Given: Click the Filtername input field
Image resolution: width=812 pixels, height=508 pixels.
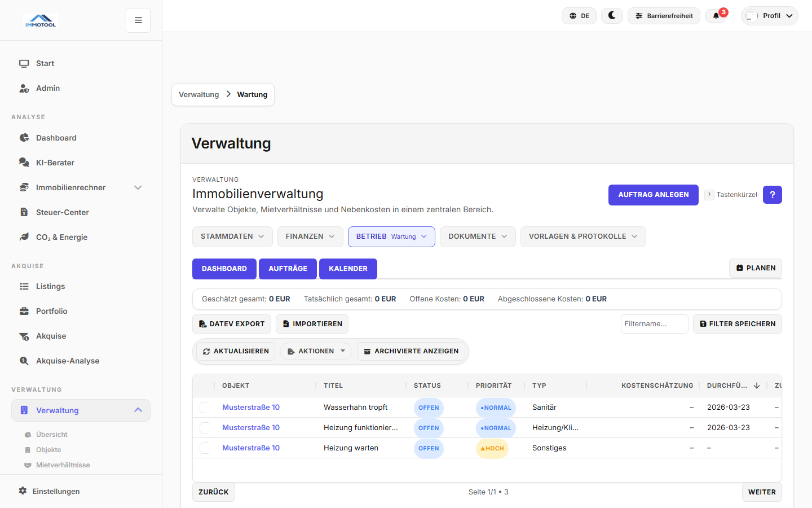Looking at the screenshot, I should click(x=654, y=323).
